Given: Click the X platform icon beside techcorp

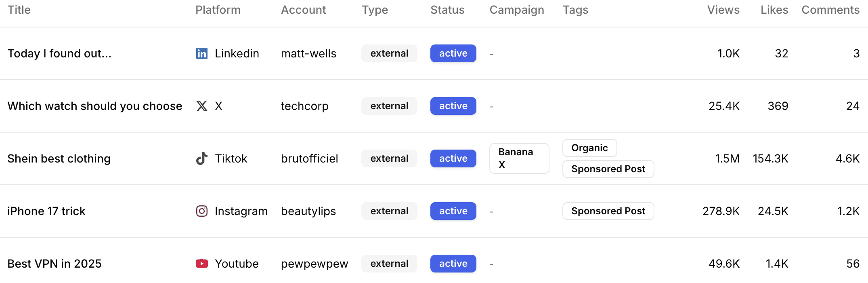Looking at the screenshot, I should click(x=201, y=106).
